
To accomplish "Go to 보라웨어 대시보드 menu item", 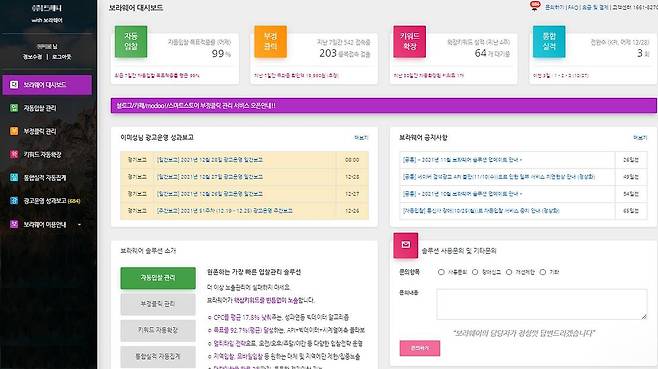I will pos(47,85).
